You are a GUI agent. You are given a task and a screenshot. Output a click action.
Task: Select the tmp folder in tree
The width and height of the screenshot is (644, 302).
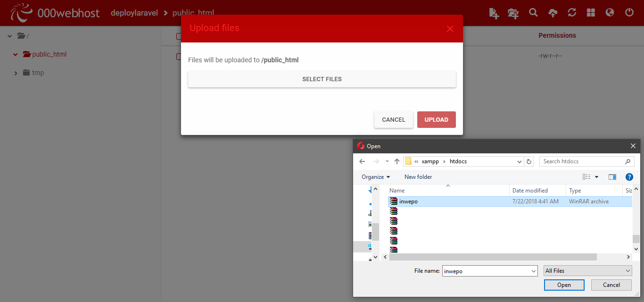[x=38, y=73]
